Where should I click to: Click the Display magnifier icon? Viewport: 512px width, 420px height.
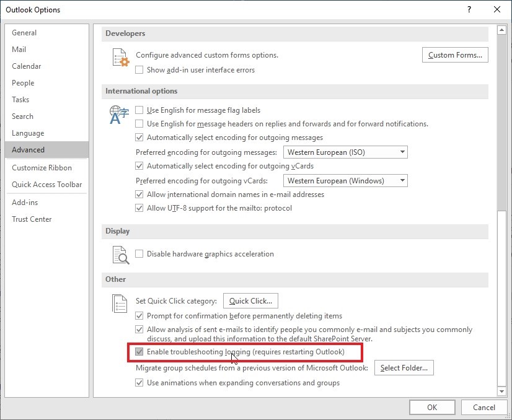[121, 254]
